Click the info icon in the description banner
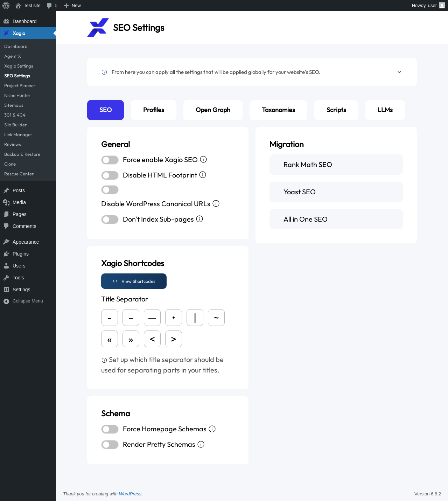 (104, 72)
